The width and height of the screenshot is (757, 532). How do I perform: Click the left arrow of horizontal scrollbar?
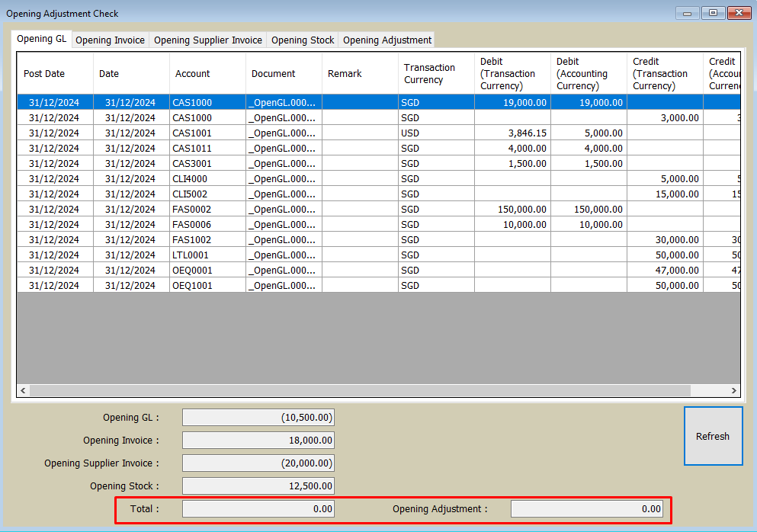(23, 391)
